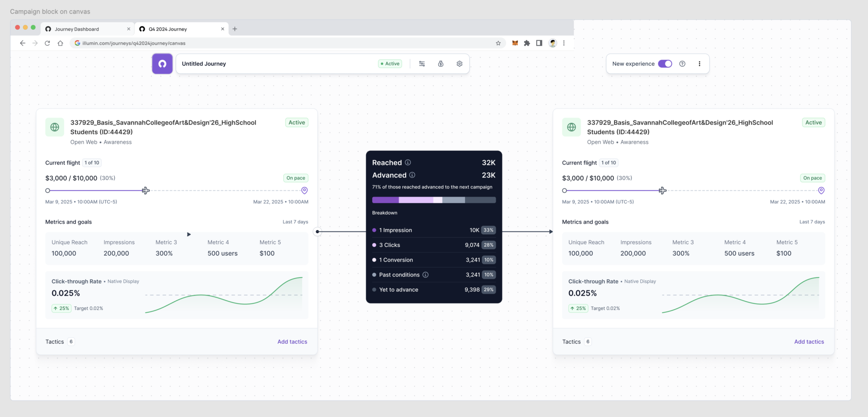Click On pace badge on left card
This screenshot has height=417, width=868.
(295, 178)
